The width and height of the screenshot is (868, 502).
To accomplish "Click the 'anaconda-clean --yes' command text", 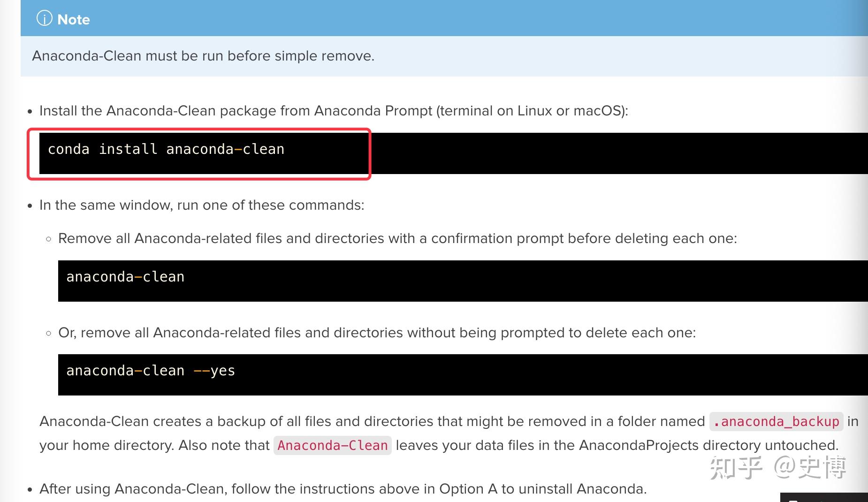I will 150,371.
